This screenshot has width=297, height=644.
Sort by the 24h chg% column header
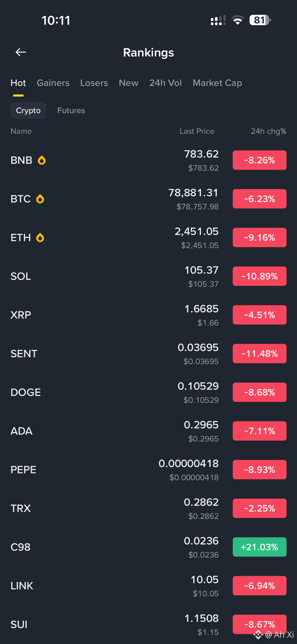[269, 131]
